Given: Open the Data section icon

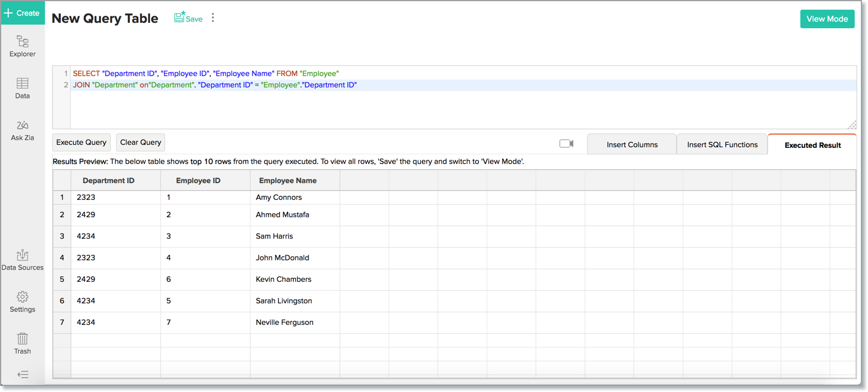Looking at the screenshot, I should coord(22,88).
